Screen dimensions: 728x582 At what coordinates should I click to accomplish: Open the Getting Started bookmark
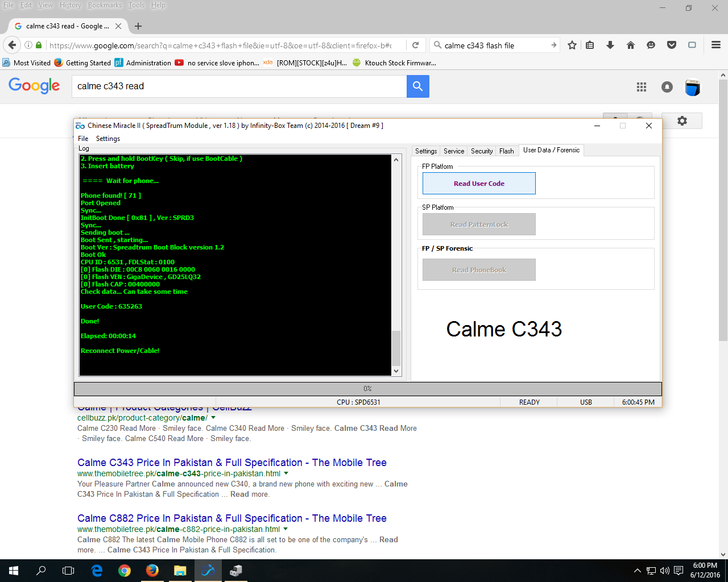[83, 63]
